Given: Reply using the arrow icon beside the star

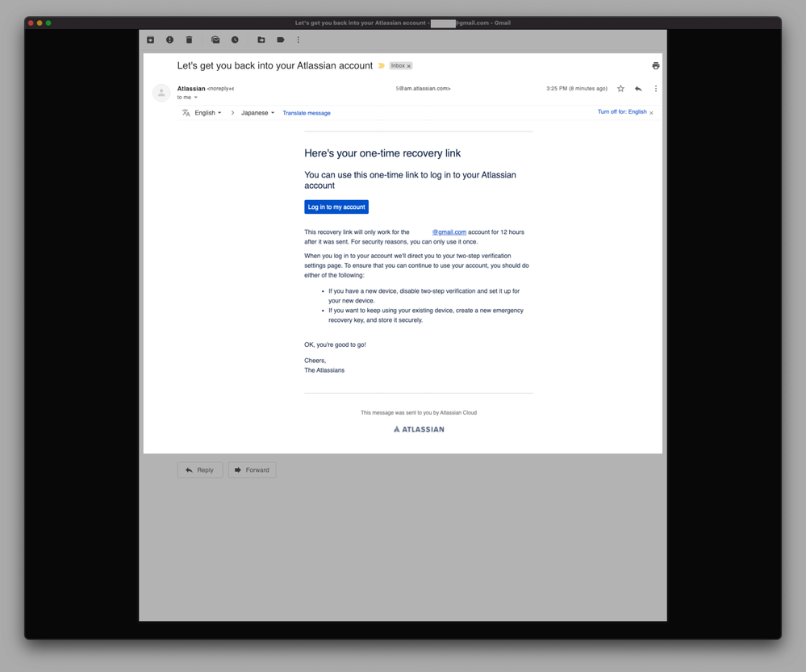Looking at the screenshot, I should click(x=638, y=89).
